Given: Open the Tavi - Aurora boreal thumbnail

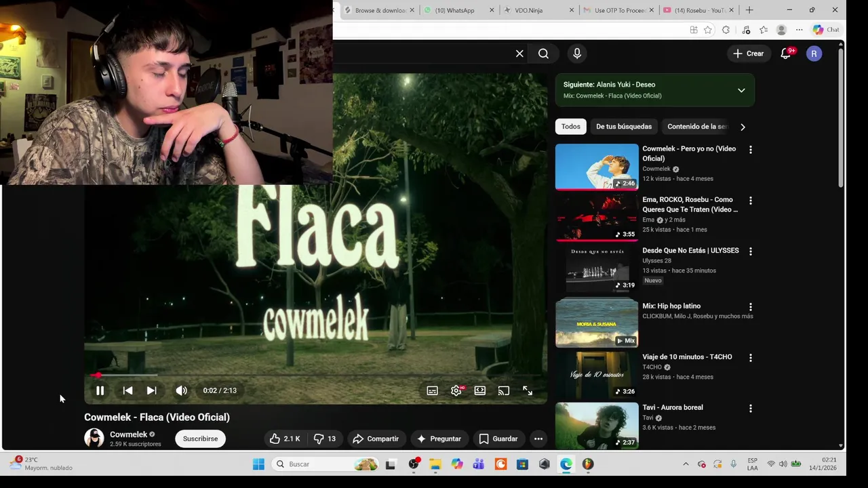Looking at the screenshot, I should (x=597, y=426).
